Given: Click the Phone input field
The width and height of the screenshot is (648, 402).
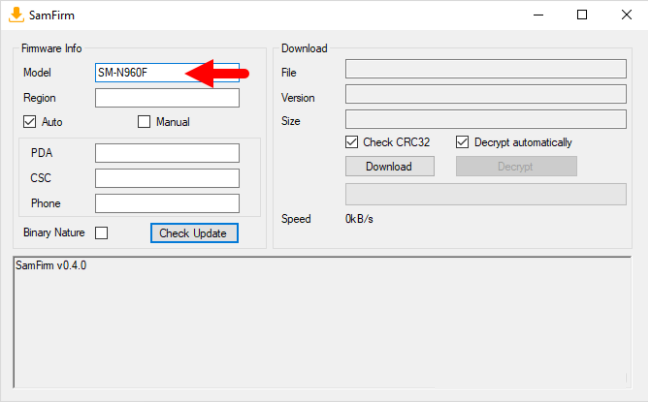Looking at the screenshot, I should coord(167,203).
